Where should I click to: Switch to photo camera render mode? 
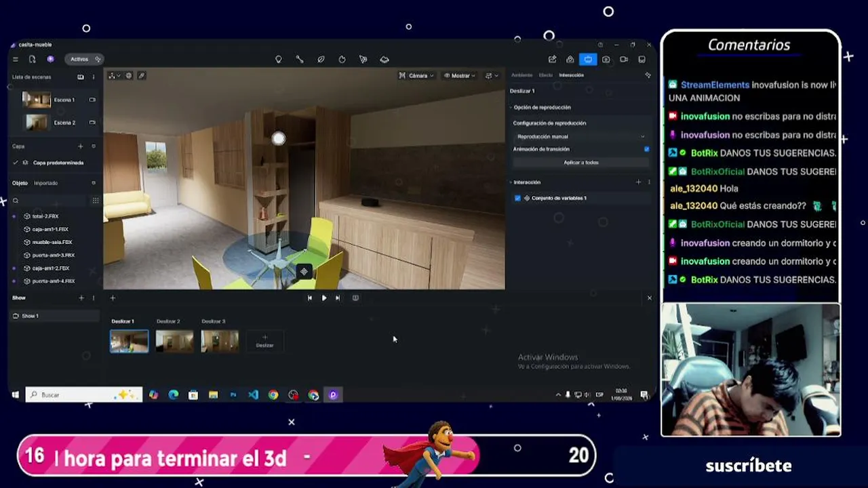(606, 60)
